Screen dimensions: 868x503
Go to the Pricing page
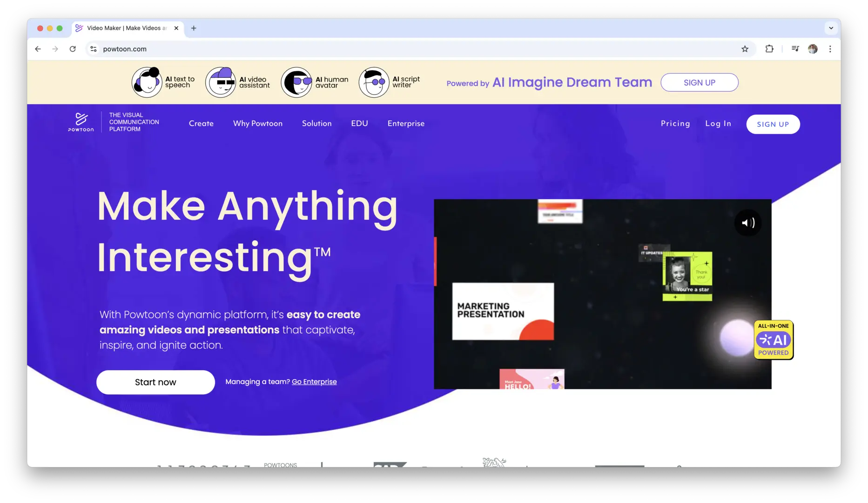pyautogui.click(x=675, y=123)
